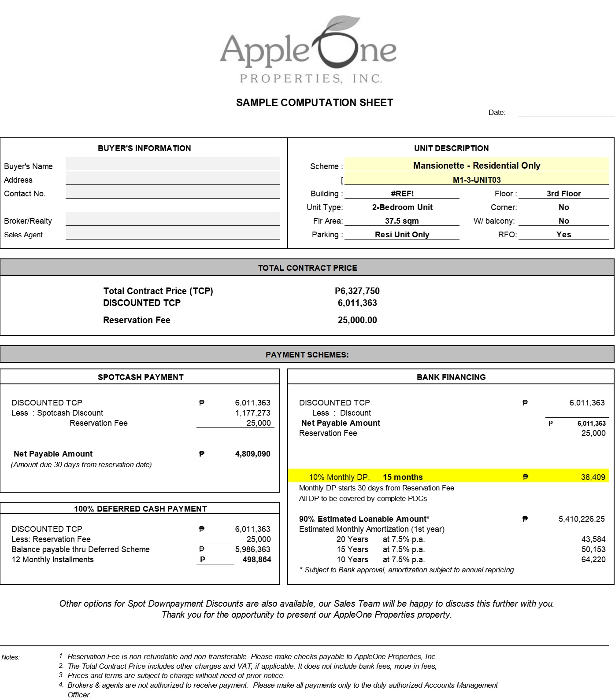This screenshot has height=700, width=615.
Task: Click the Total Contract Price header bar
Action: [x=307, y=268]
